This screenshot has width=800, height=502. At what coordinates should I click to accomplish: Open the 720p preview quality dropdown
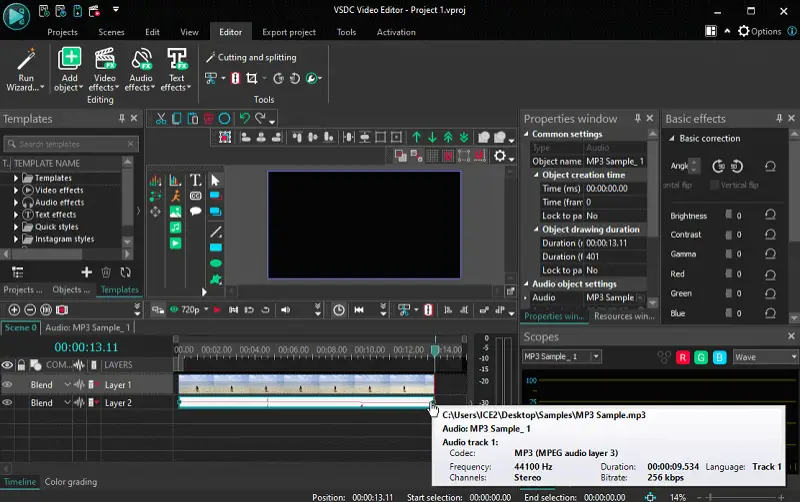point(206,310)
